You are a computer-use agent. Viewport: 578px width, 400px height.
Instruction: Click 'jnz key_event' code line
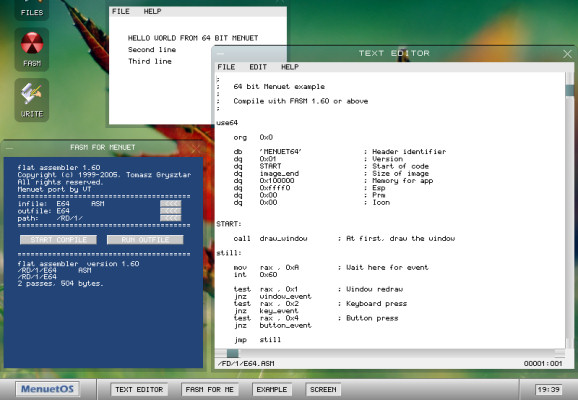(x=266, y=311)
